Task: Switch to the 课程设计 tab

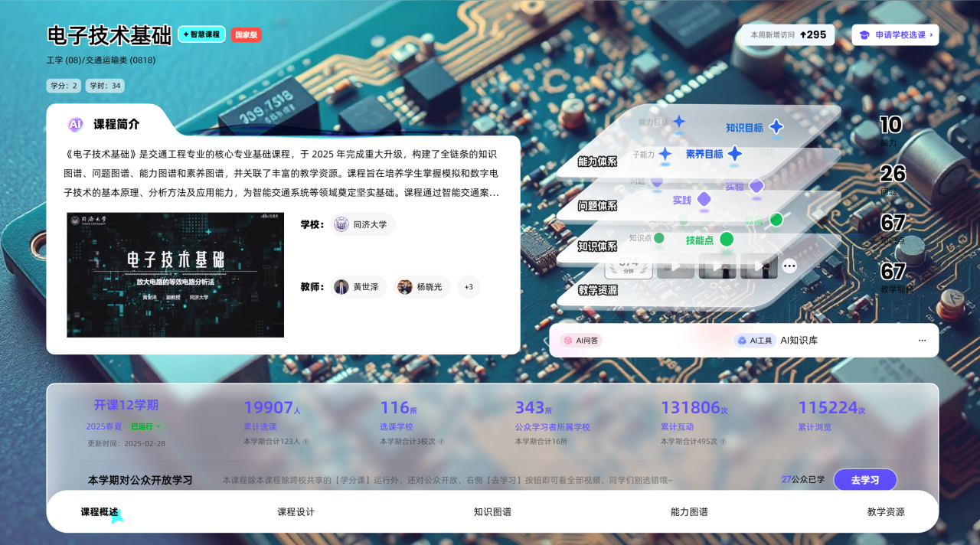Action: tap(296, 512)
